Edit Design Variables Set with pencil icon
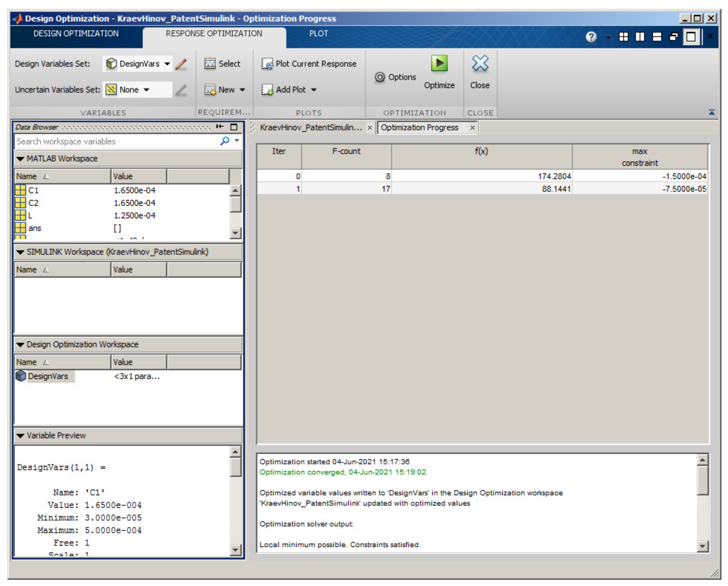The height and width of the screenshot is (586, 728). point(181,64)
